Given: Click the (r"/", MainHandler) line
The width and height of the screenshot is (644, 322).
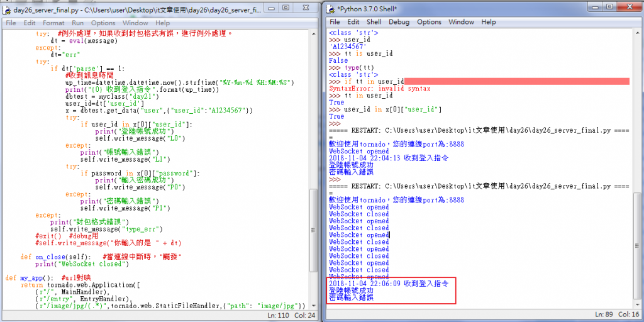Looking at the screenshot, I should tap(73, 292).
